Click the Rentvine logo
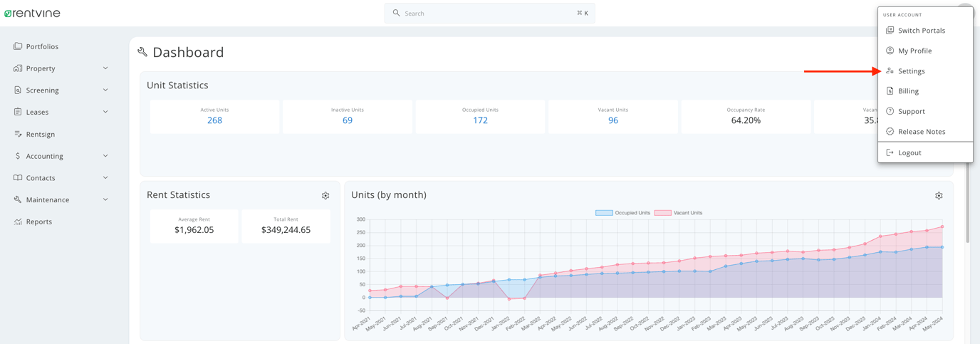Viewport: 980px width, 344px height. click(33, 13)
